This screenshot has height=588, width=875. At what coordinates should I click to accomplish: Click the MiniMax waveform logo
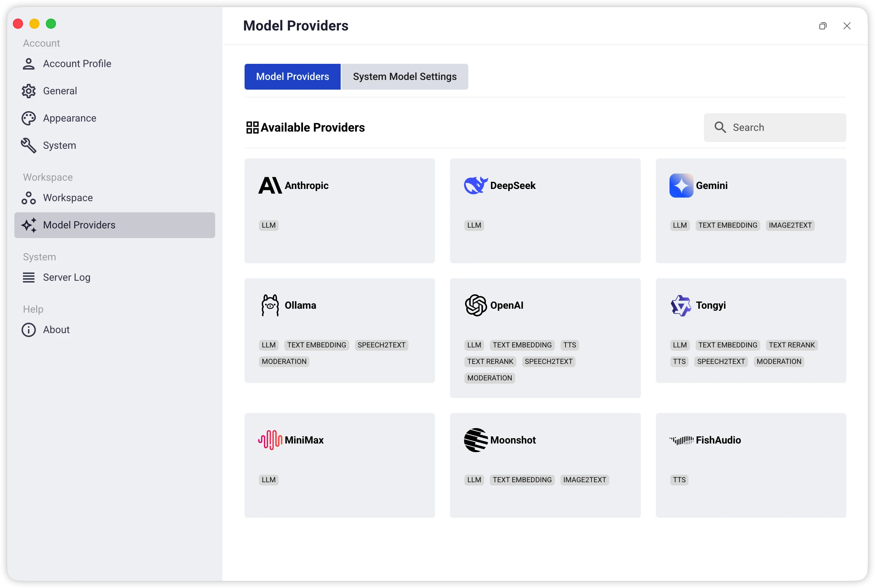[270, 440]
